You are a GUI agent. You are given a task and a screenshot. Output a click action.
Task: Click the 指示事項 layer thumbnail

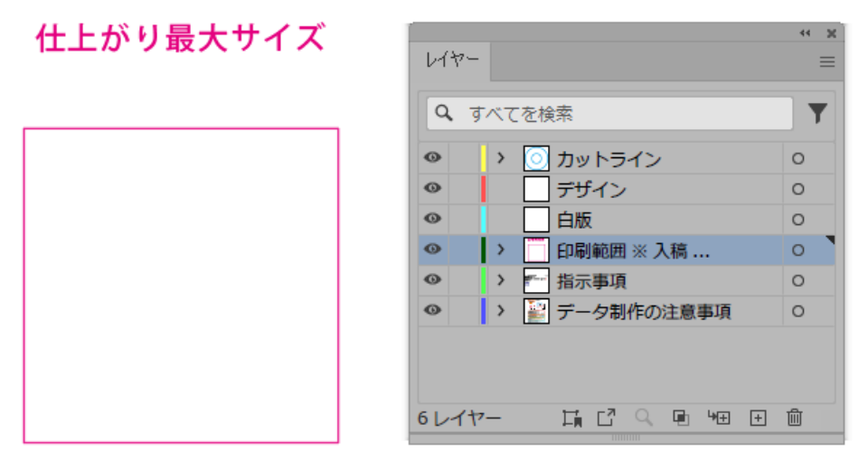[x=536, y=280]
